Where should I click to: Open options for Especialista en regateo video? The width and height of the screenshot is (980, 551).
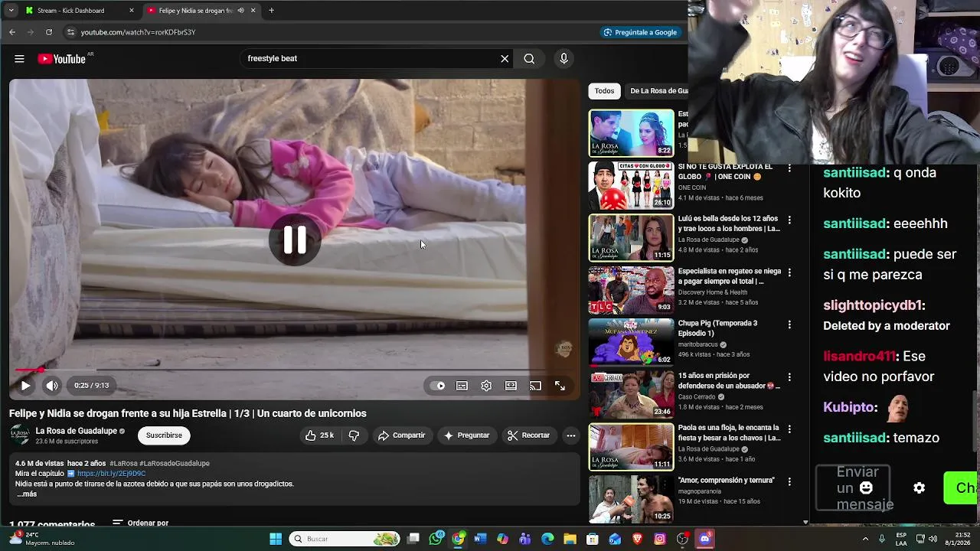[789, 272]
